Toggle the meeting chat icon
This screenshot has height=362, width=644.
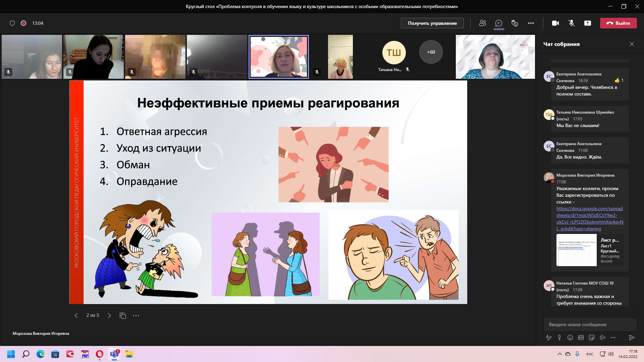499,23
